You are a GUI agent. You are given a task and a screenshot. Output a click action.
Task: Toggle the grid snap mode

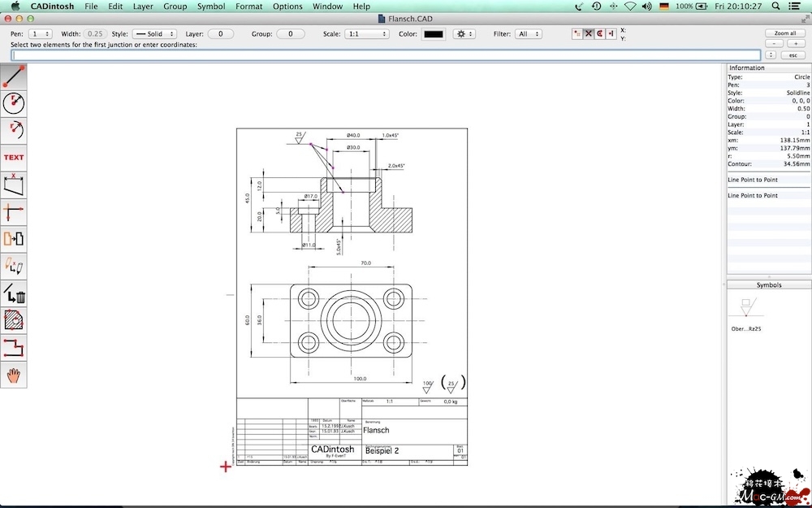[x=577, y=33]
